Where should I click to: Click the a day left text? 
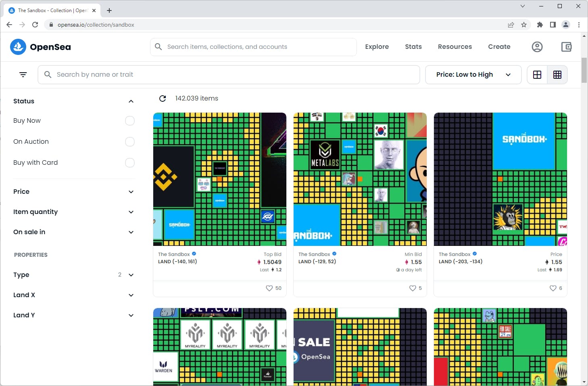(411, 270)
